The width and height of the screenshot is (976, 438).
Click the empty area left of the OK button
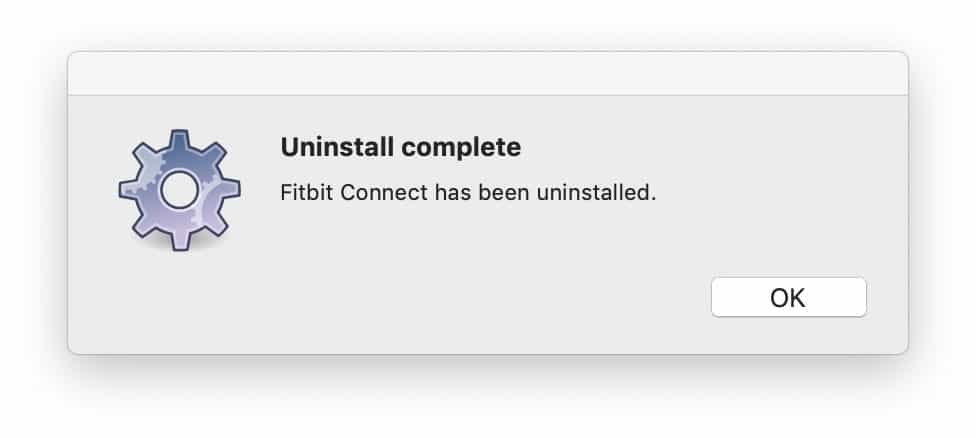click(500, 297)
